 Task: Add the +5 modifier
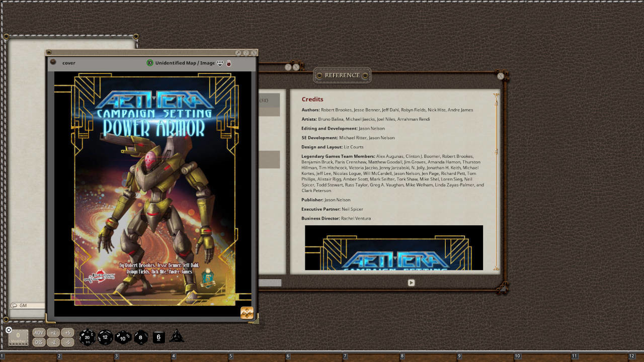click(x=67, y=333)
